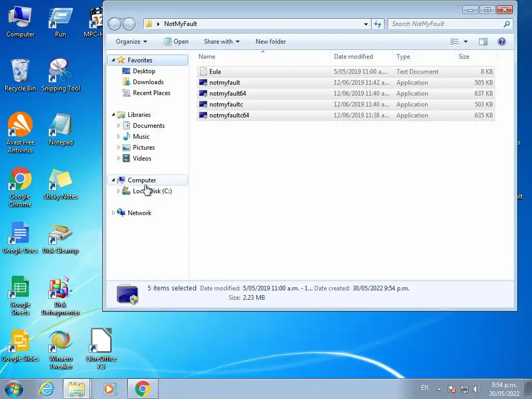Open Sticky Notes desktop shortcut

(x=60, y=183)
